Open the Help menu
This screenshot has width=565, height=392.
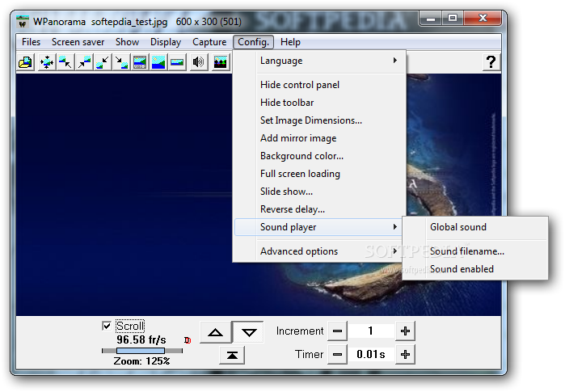290,42
